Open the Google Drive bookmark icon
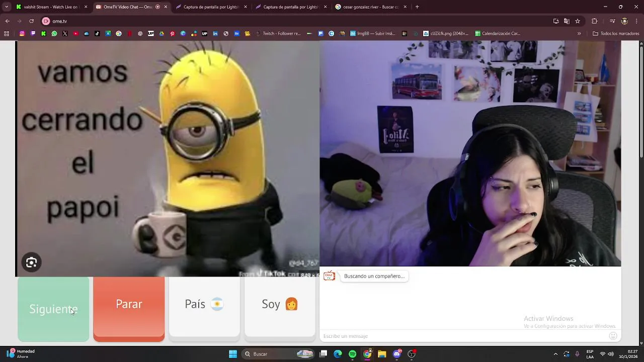Image resolution: width=644 pixels, height=362 pixels. click(162, 34)
